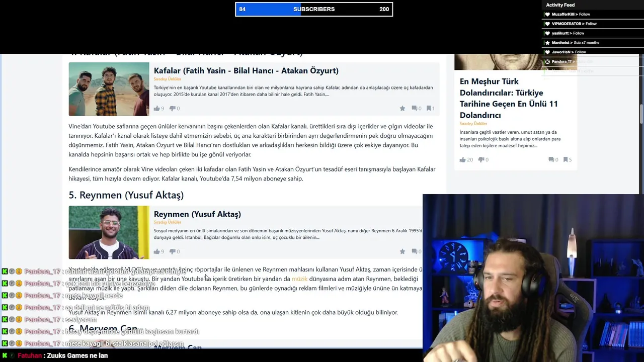Viewport: 644px width, 362px height.
Task: Click Pandora_17 chat line 'seviyorum'
Action: tap(80, 320)
